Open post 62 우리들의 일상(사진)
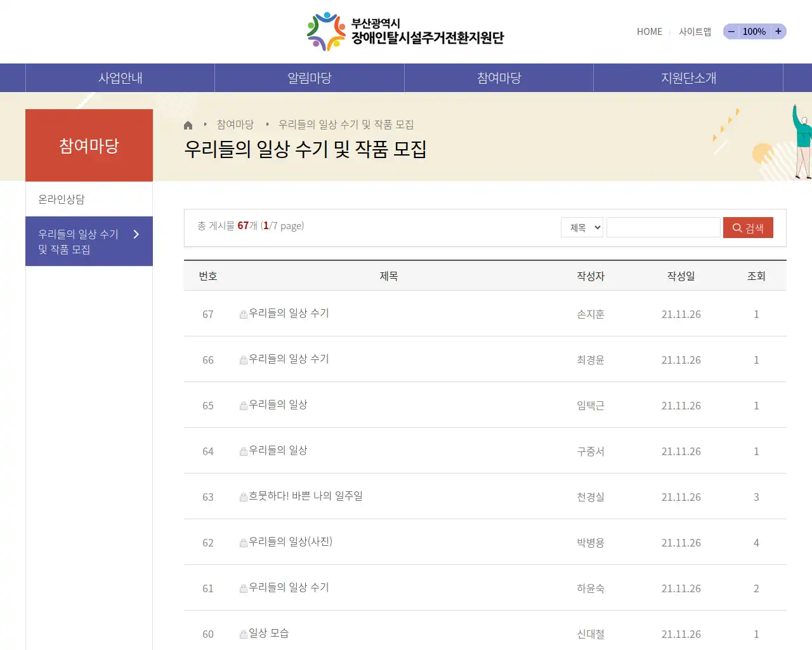 tap(291, 541)
